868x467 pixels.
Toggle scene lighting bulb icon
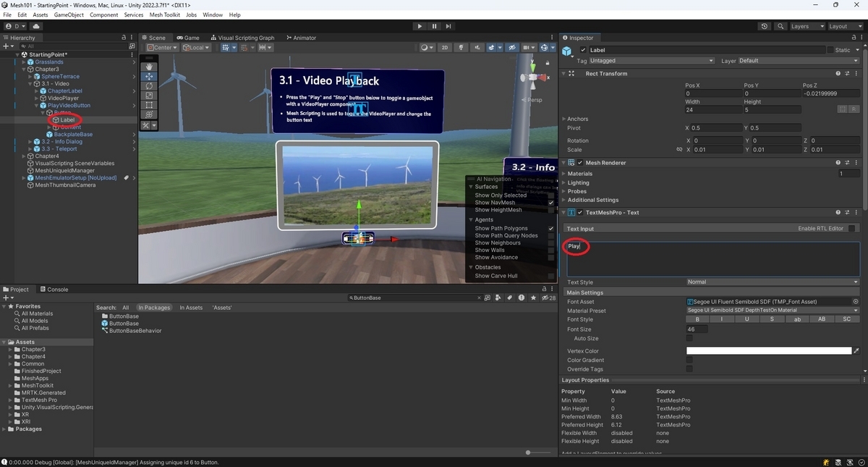click(x=460, y=48)
